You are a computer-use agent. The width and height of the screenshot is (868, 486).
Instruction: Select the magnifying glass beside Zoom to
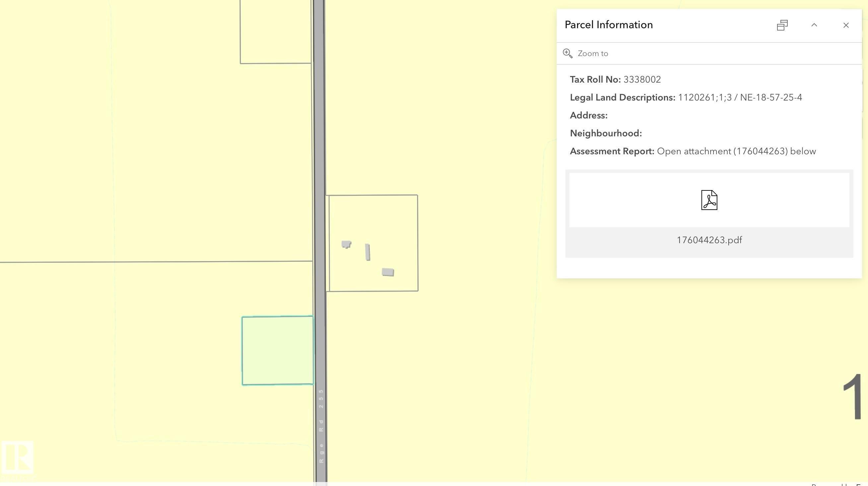[x=567, y=53]
